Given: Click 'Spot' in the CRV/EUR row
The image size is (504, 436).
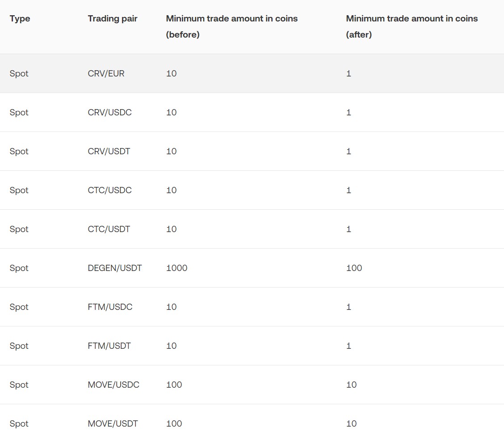Looking at the screenshot, I should (x=19, y=74).
